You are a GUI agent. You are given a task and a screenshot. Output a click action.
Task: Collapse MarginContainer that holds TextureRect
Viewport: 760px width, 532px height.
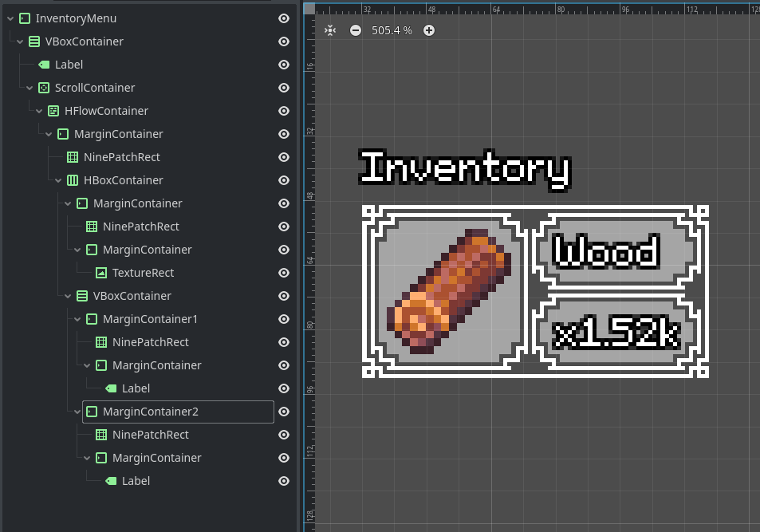77,250
